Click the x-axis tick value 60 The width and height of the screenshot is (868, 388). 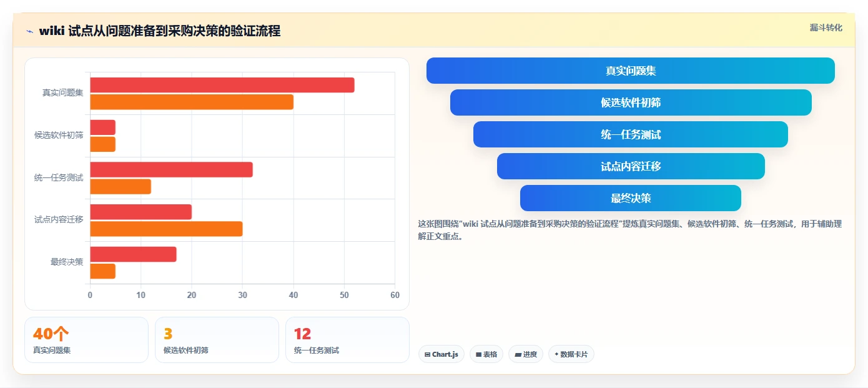click(x=395, y=295)
